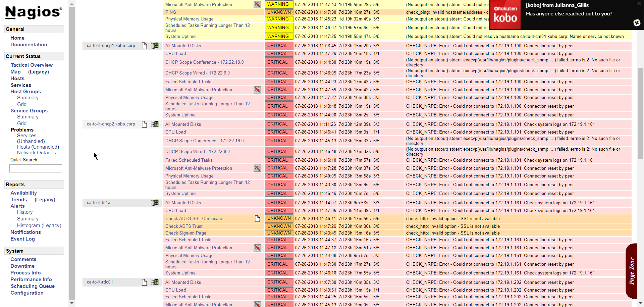Click the Rakuten Kobo logo in notification
The height and width of the screenshot is (307, 644).
tap(505, 15)
